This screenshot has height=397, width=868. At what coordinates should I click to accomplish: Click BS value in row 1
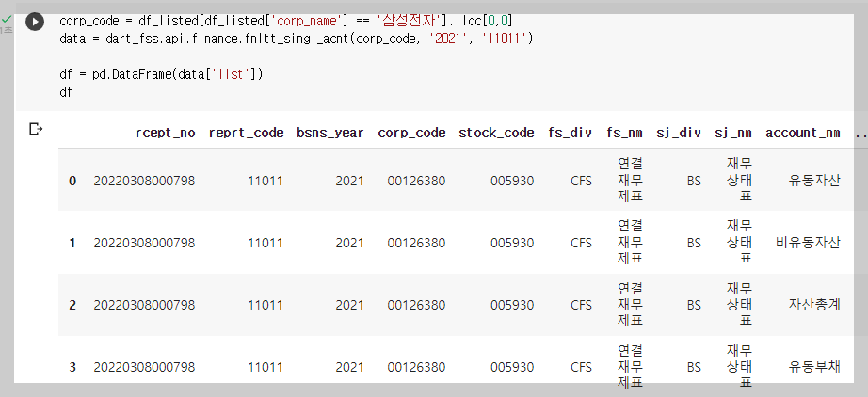(x=694, y=243)
